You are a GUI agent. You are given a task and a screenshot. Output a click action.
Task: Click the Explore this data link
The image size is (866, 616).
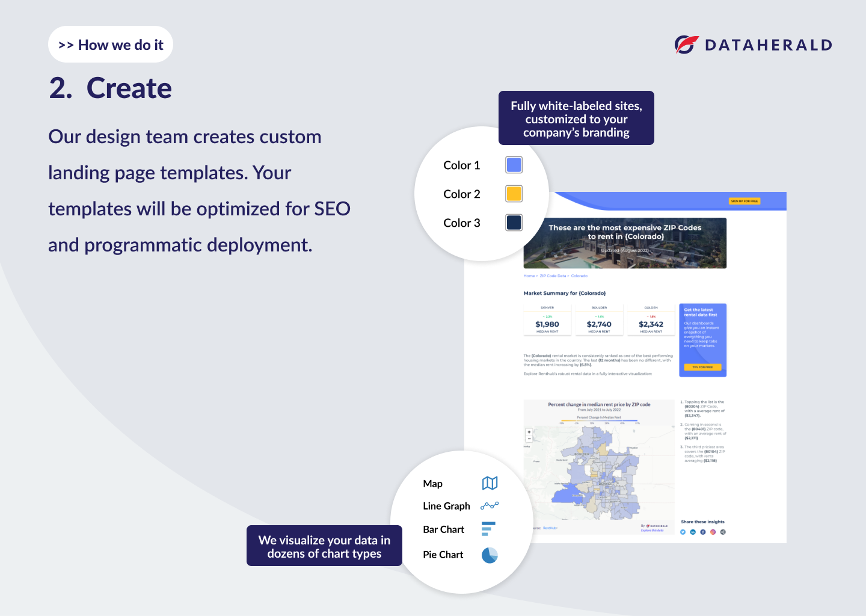coord(653,531)
